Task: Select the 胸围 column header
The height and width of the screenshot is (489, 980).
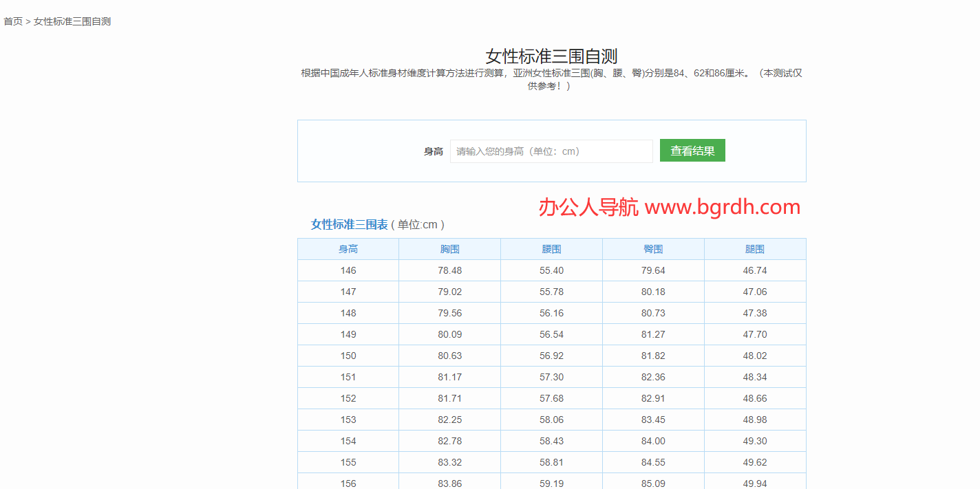Action: pyautogui.click(x=449, y=248)
